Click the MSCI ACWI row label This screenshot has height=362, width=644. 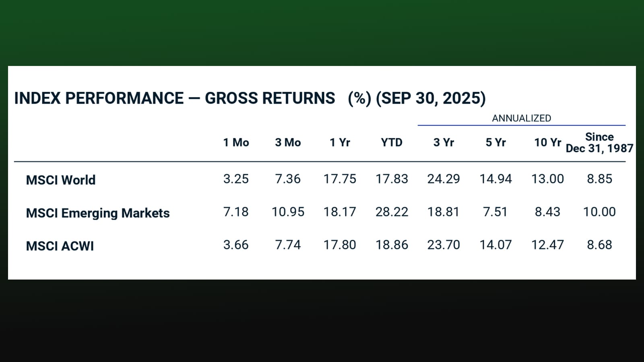[60, 246]
